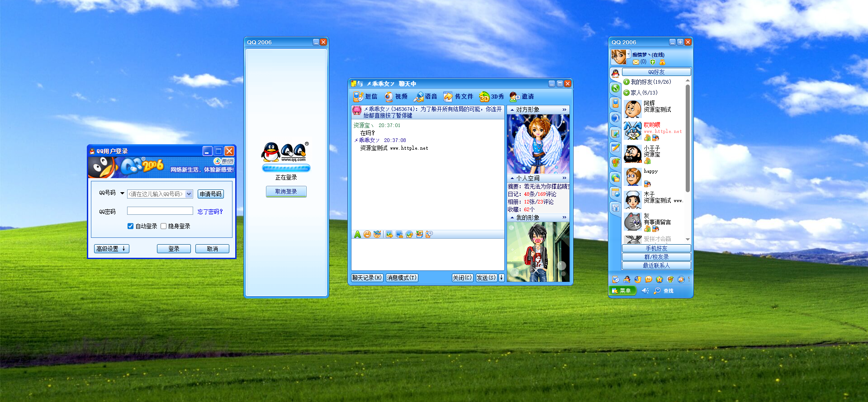Click the 正在登录 progress bar
Screen dimensions: 868x402
286,168
